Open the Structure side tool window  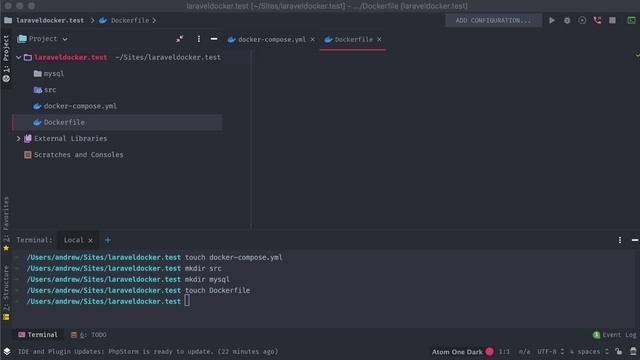click(x=6, y=292)
